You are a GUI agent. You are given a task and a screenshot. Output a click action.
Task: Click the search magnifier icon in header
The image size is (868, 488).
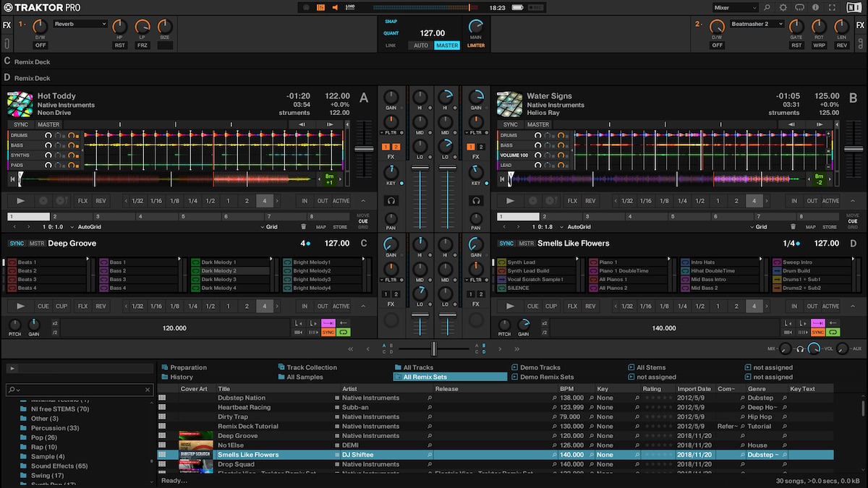(x=767, y=7)
